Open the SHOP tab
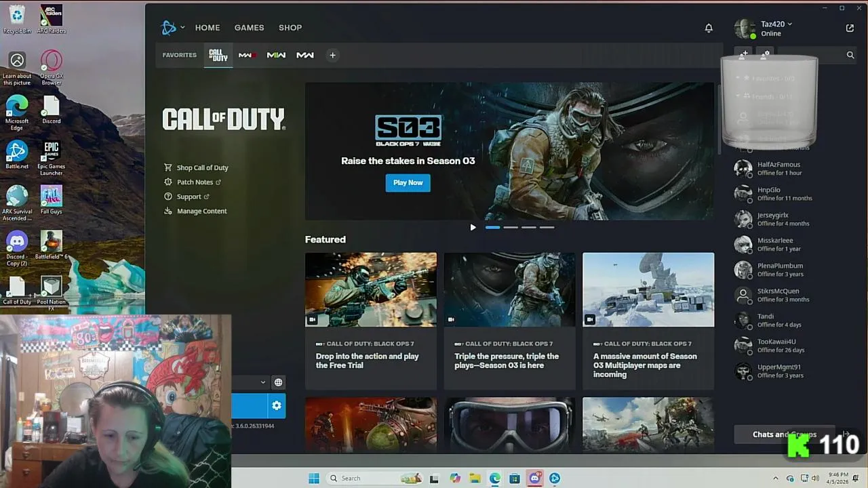868x488 pixels. click(x=290, y=28)
